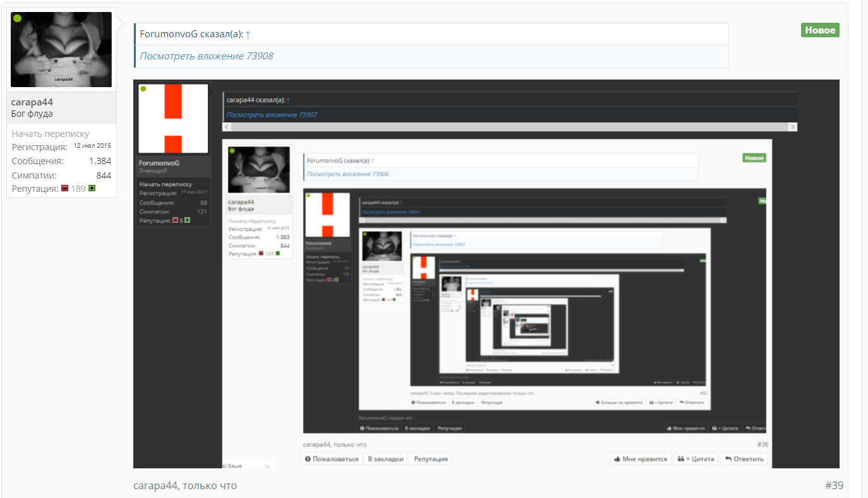Click the message count 1.384
The height and width of the screenshot is (498, 868).
pos(100,161)
